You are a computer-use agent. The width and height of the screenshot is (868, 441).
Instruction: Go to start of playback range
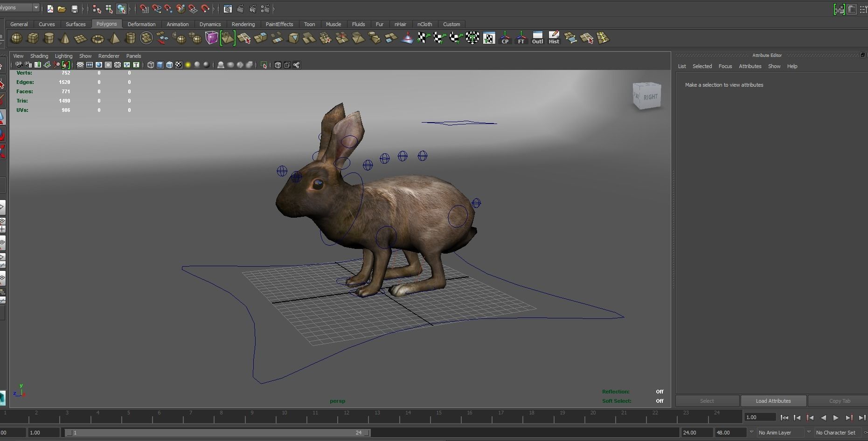tap(785, 418)
